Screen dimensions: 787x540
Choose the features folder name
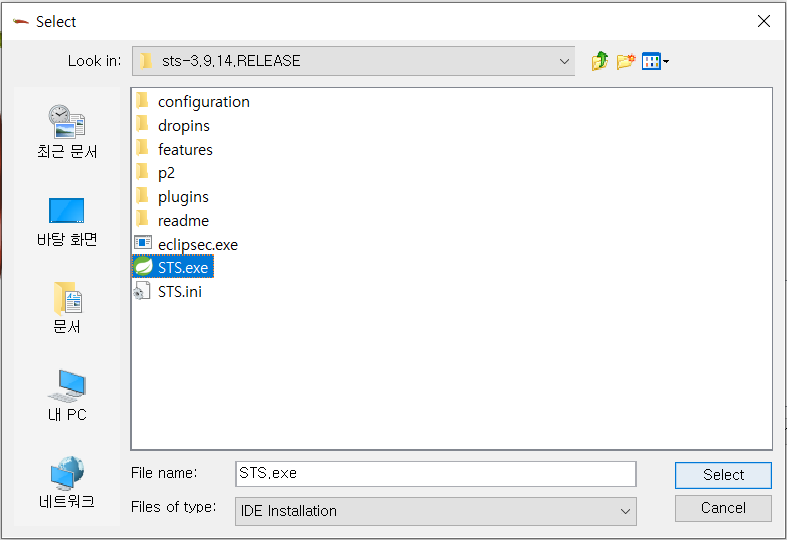185,150
